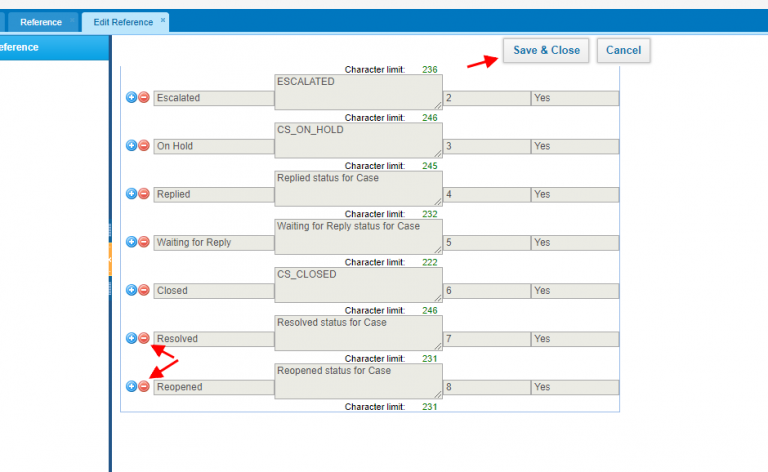Click the On Hold name field

click(x=214, y=146)
